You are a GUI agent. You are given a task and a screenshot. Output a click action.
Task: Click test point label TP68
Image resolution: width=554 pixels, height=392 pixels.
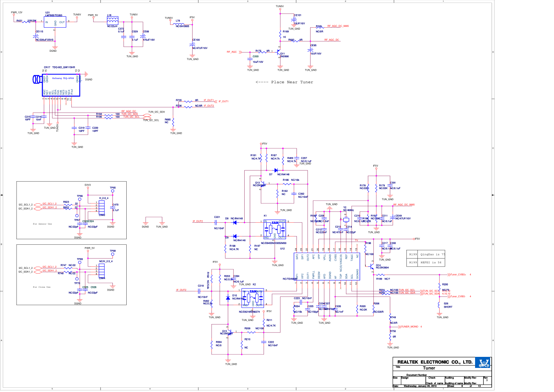pyautogui.click(x=113, y=251)
